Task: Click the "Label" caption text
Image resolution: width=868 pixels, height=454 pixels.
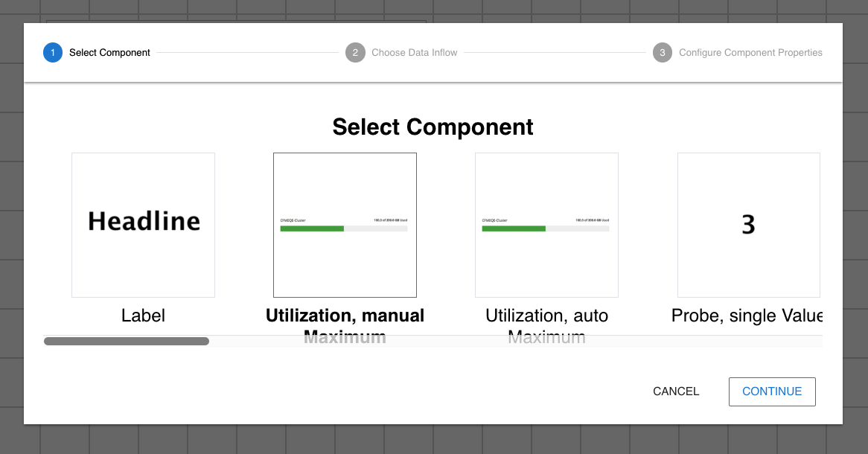Action: click(143, 316)
